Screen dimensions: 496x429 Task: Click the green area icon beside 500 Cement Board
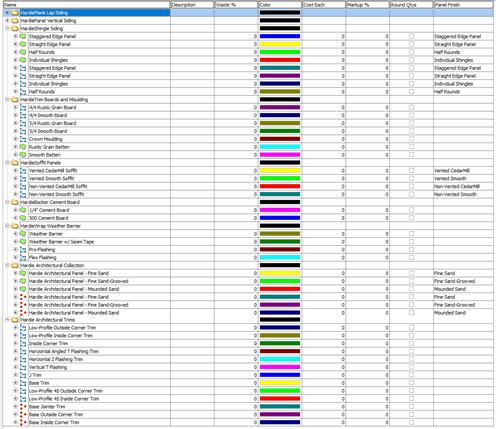(x=23, y=218)
